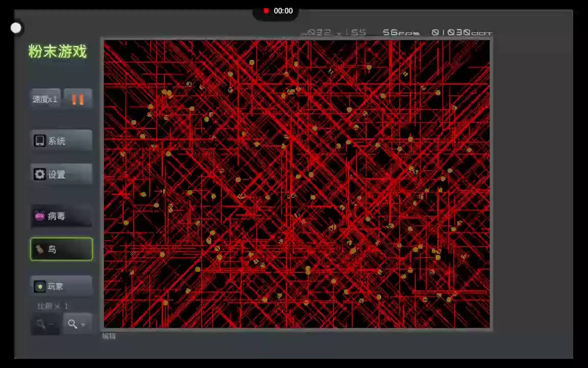This screenshot has width=588, height=368.
Task: Click the 01030dot particle counter
Action: [461, 33]
